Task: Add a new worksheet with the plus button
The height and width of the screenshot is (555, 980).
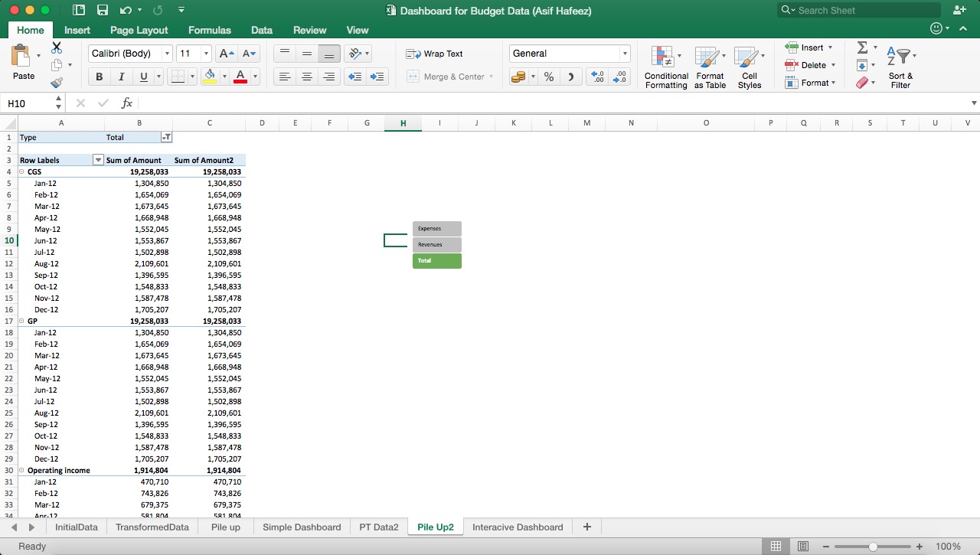Action: coord(586,527)
